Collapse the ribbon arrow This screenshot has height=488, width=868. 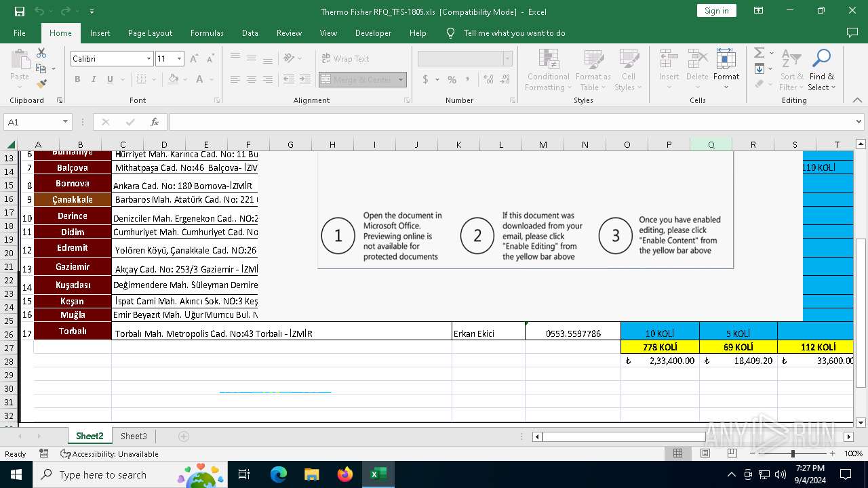click(x=857, y=100)
